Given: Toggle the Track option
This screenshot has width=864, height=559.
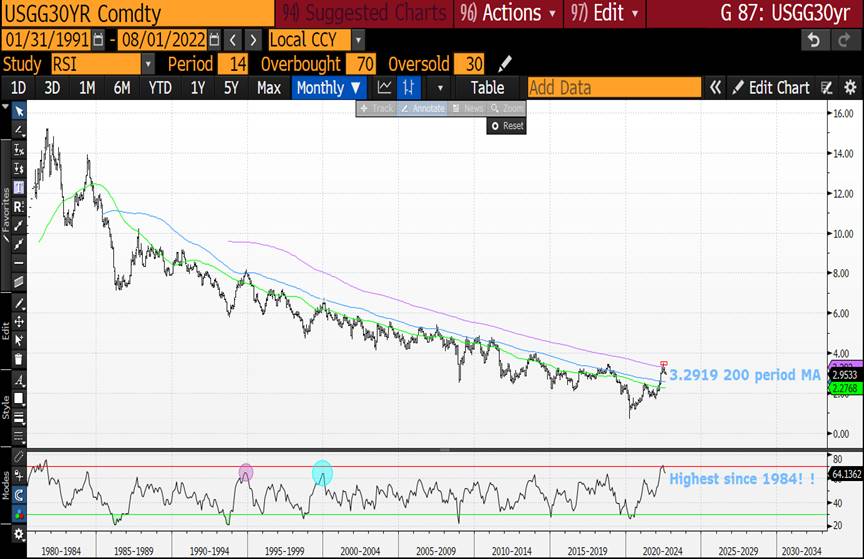Looking at the screenshot, I should point(376,108).
